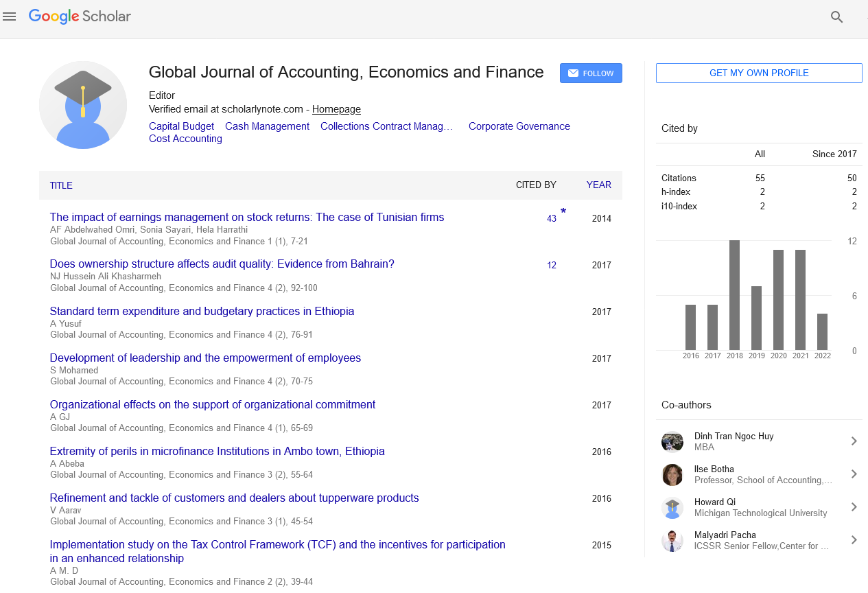Open Tax Control Framework implementation article
Viewport: 868px width, 593px height.
(278, 551)
